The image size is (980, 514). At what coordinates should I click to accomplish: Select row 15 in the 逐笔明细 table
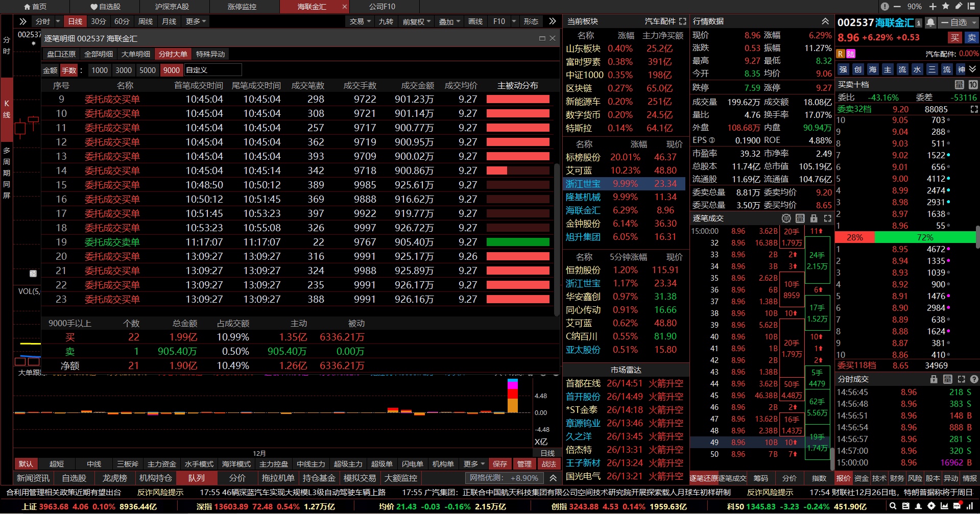[x=297, y=185]
